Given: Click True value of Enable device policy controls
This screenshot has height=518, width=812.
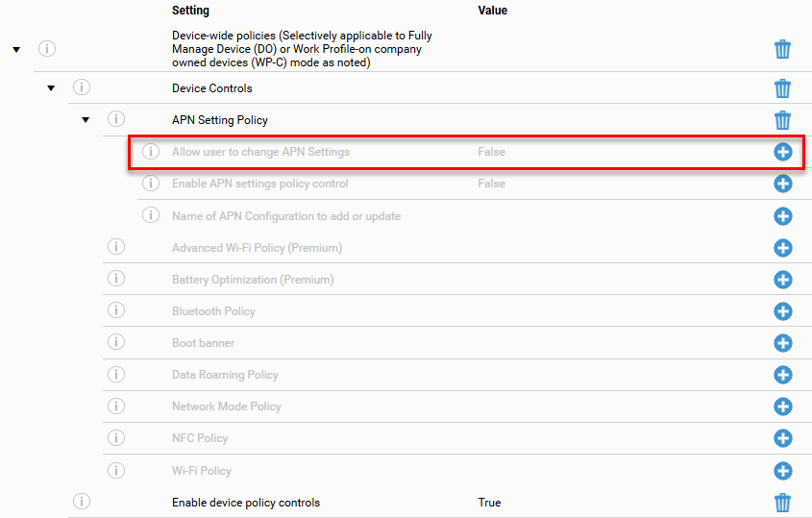Looking at the screenshot, I should click(x=489, y=503).
